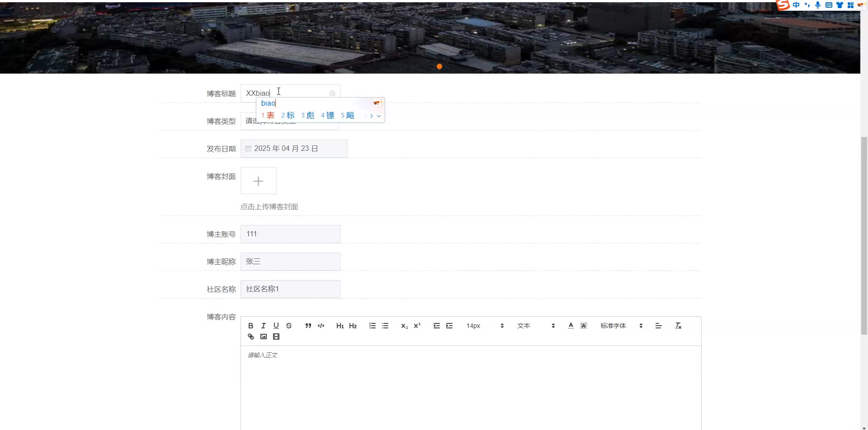Apply strikethrough to text
The image size is (868, 430).
click(289, 326)
